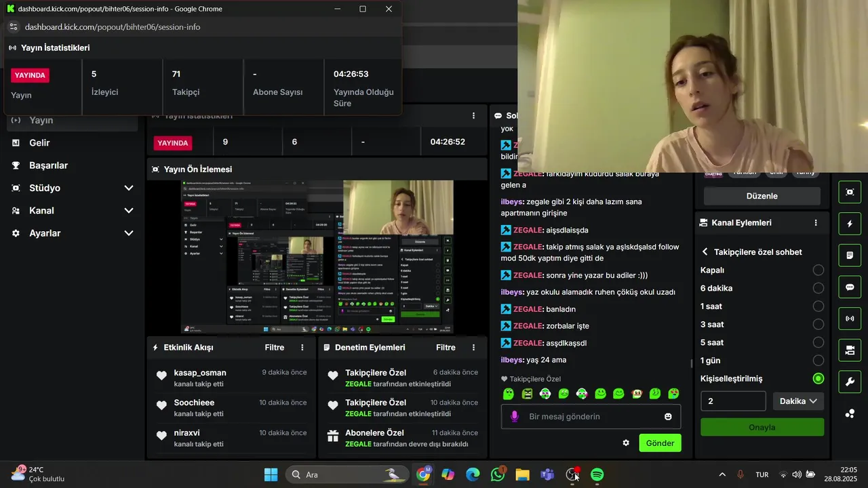Open Denetim Eylemleri three-dot menu
Screen dimensions: 868x488
point(473,348)
